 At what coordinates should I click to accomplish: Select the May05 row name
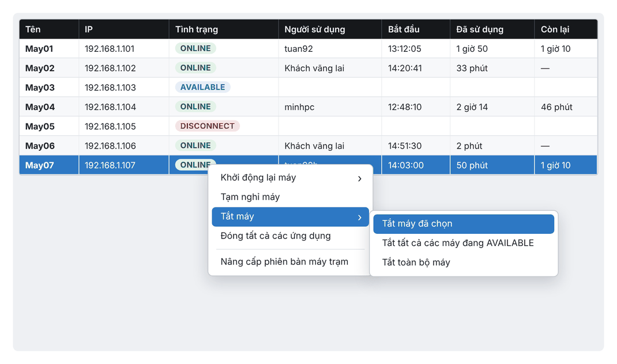(40, 126)
